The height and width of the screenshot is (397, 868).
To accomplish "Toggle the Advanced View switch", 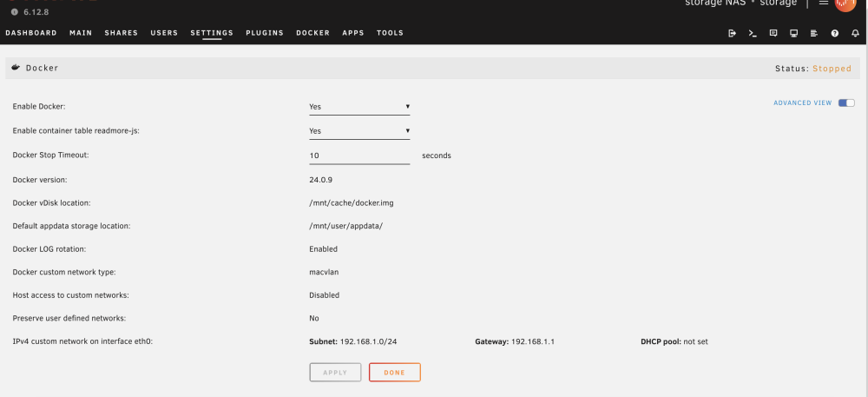I will click(846, 103).
